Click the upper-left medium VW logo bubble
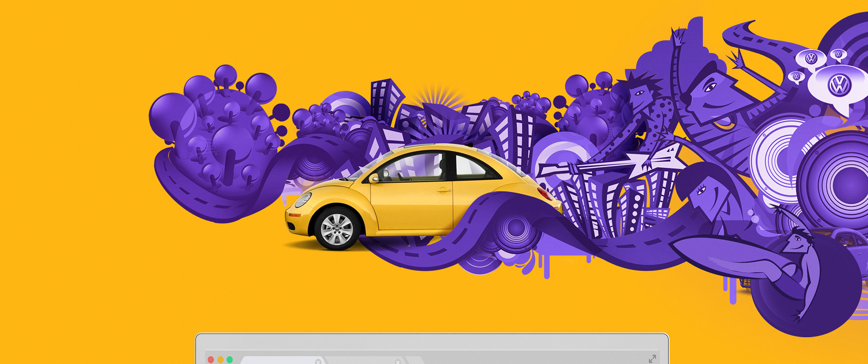The width and height of the screenshot is (868, 364). pyautogui.click(x=811, y=58)
